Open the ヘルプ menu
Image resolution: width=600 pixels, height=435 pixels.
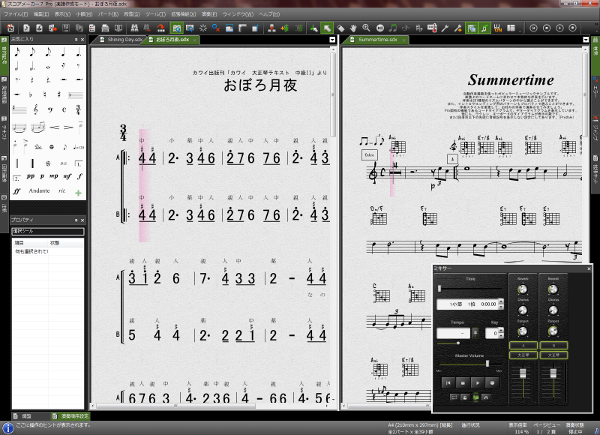269,14
